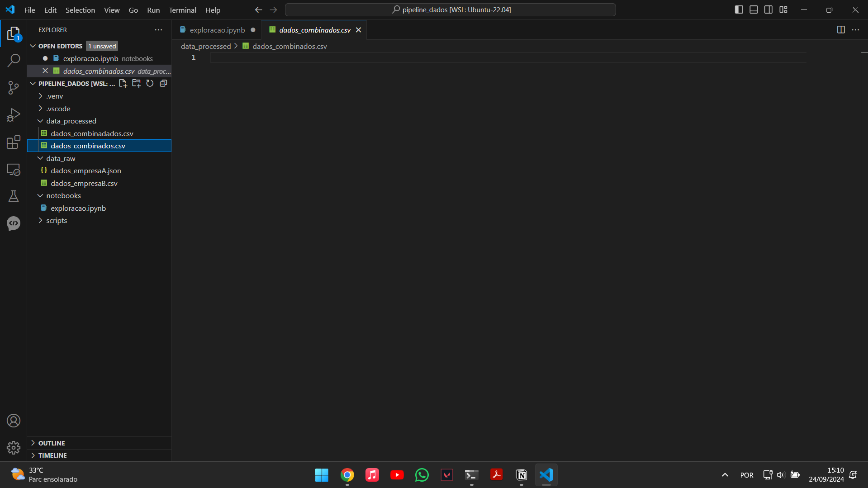Open dados_empresaB.csv file
Screen dimensions: 868x488
(x=84, y=183)
